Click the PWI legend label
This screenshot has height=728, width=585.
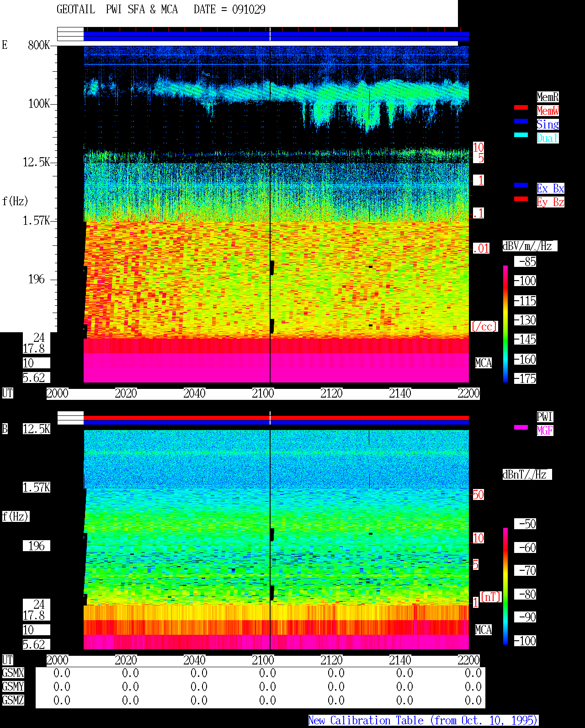545,417
